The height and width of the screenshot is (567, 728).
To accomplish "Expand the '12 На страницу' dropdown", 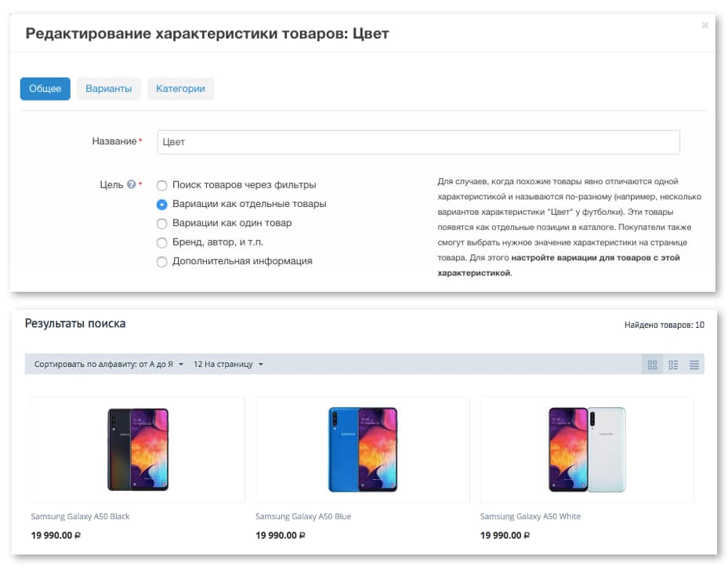I will coord(228,365).
